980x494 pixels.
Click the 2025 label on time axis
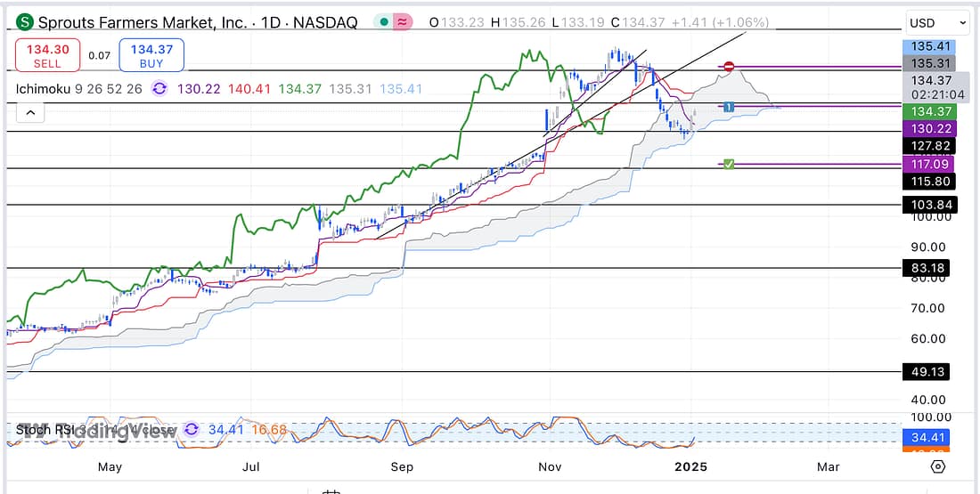click(691, 466)
